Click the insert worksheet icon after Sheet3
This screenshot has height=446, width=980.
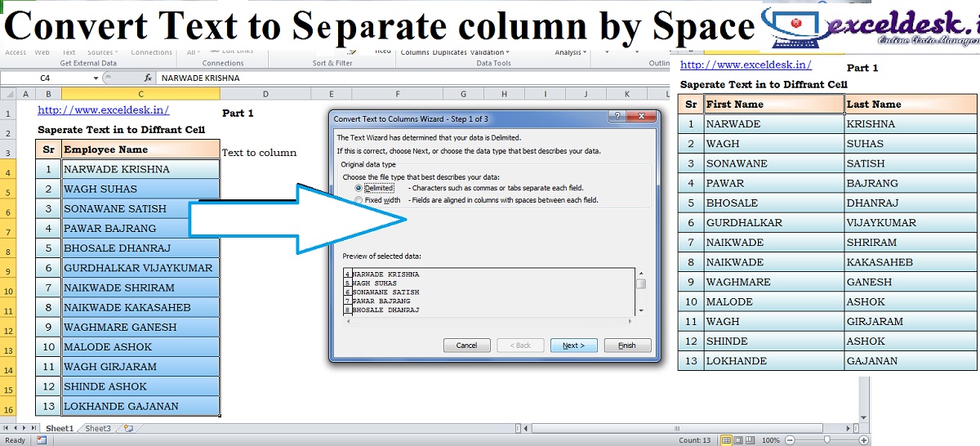click(127, 428)
